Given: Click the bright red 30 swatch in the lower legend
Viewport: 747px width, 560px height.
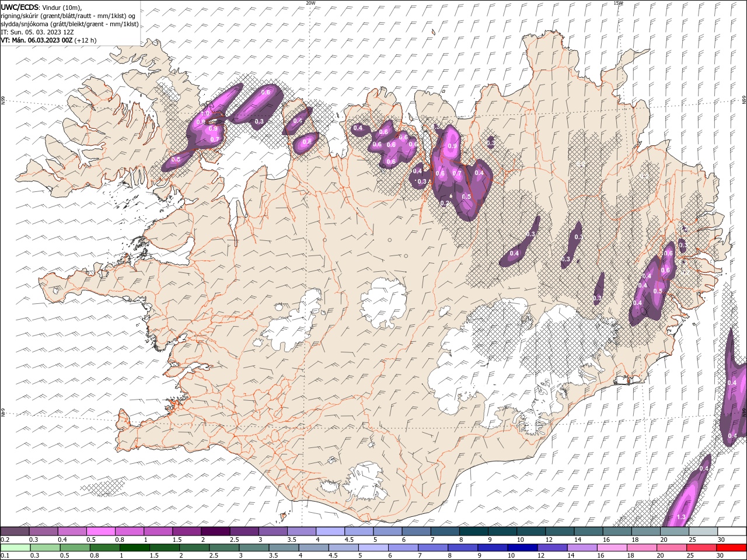Looking at the screenshot, I should (x=731, y=548).
